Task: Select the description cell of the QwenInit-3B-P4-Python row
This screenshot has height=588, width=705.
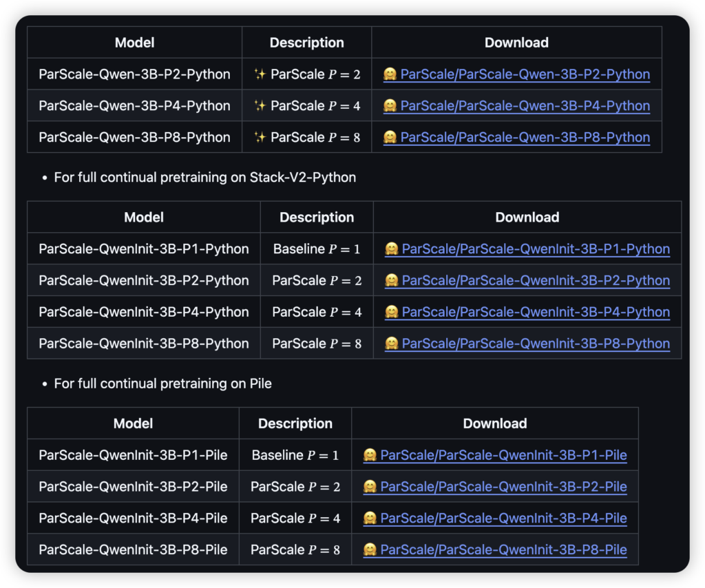Action: click(317, 312)
